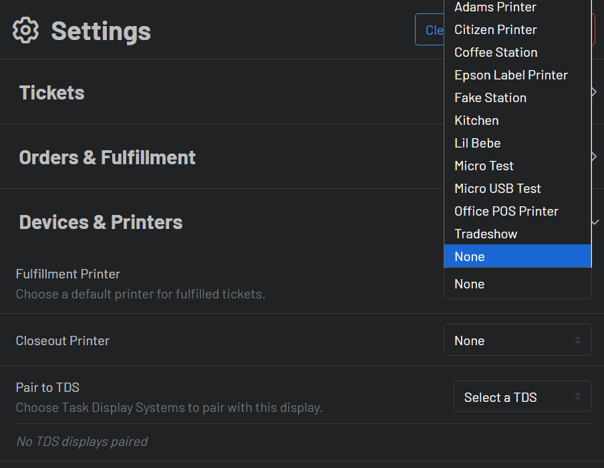
Task: Choose Kitchen from printer list
Action: point(476,120)
